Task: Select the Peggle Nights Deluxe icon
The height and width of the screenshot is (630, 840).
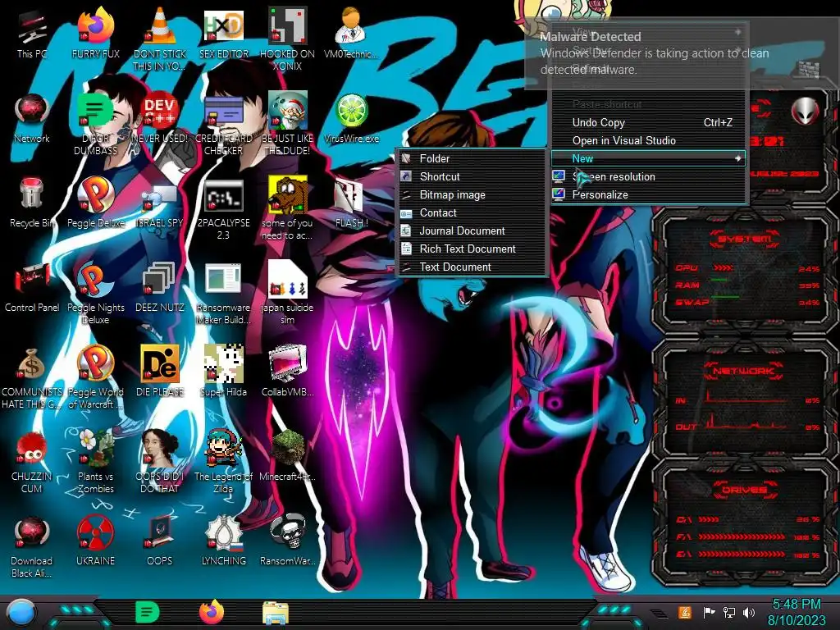Action: pyautogui.click(x=95, y=294)
